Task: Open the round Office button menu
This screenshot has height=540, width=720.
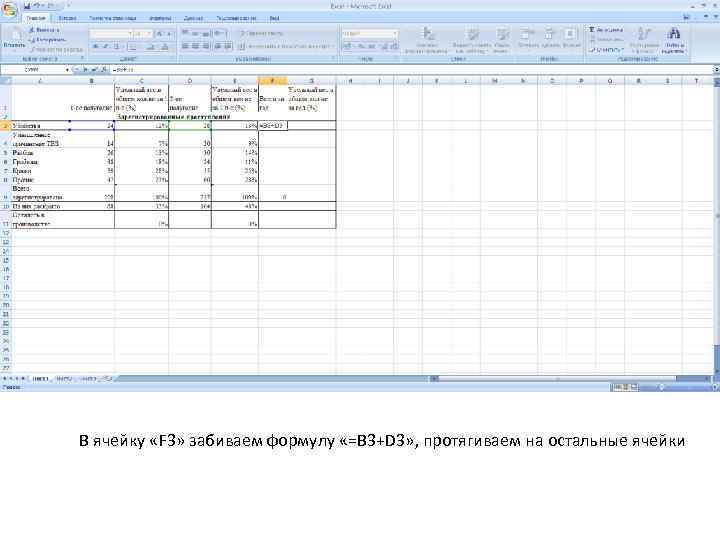Action: (x=9, y=9)
